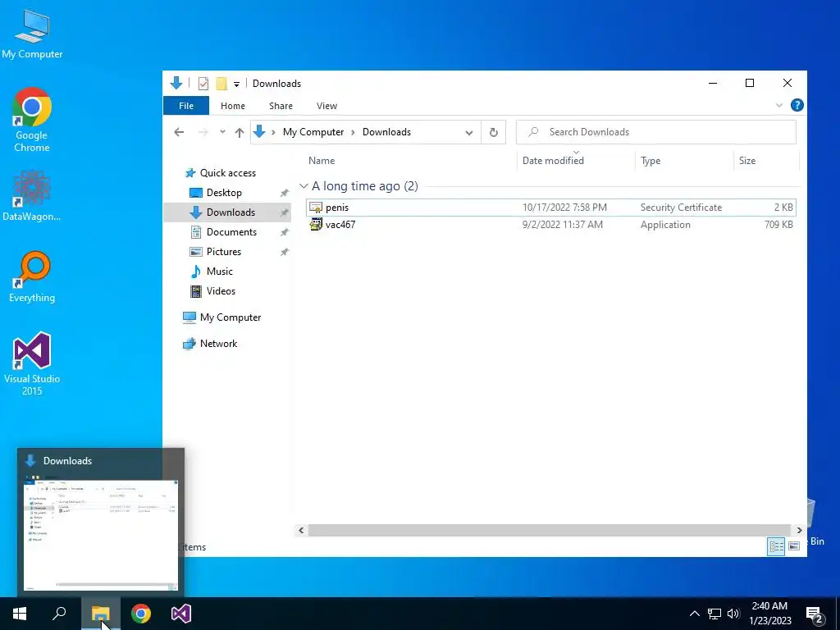This screenshot has width=840, height=630.
Task: Click scrollbar right arrow
Action: 799,531
